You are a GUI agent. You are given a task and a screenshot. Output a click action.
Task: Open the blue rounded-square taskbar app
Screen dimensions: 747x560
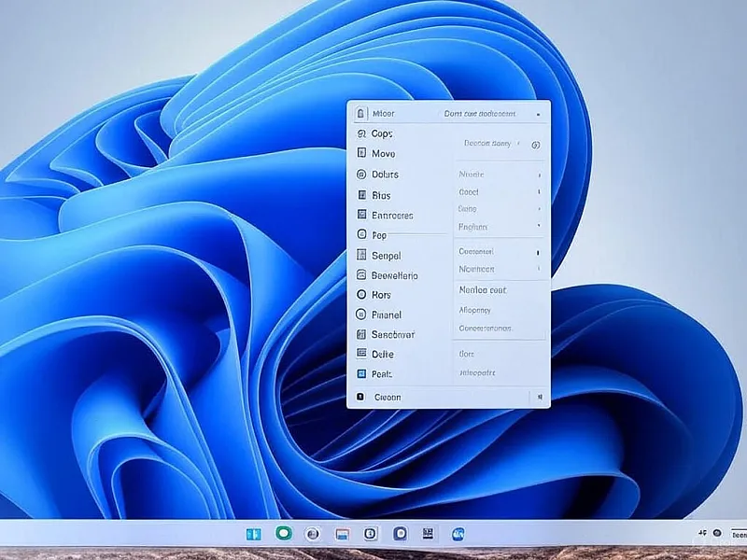click(x=401, y=534)
